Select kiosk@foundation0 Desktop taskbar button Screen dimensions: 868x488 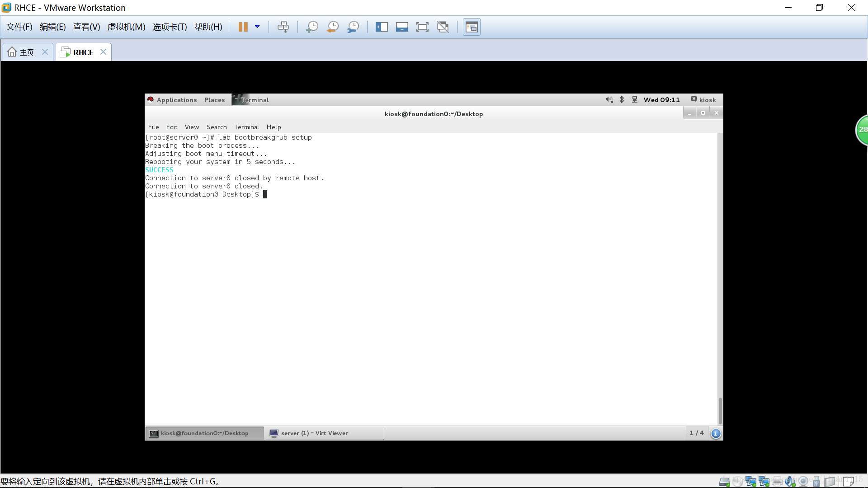[x=204, y=433]
